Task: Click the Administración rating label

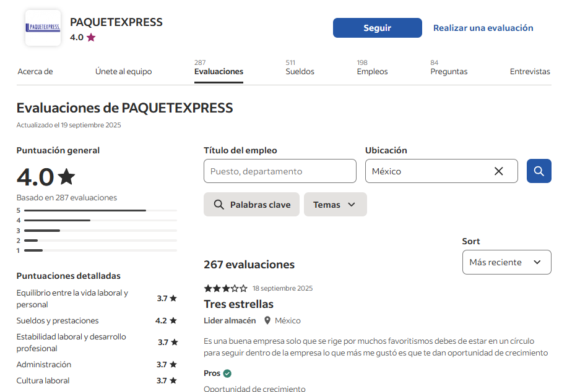Action: pyautogui.click(x=44, y=364)
